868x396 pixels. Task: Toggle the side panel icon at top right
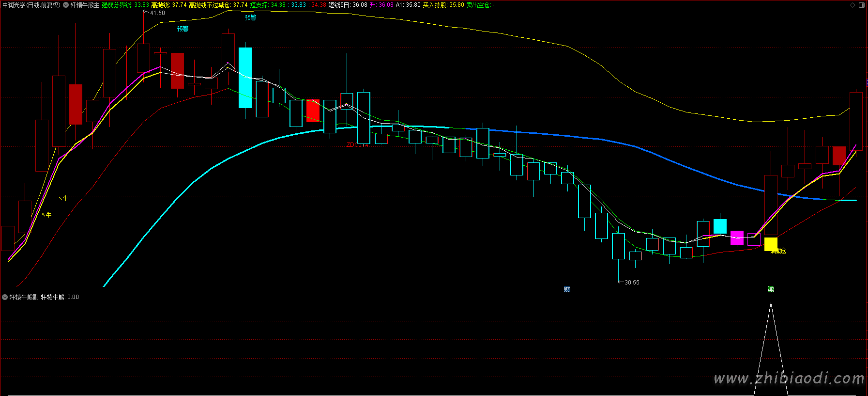coord(862,5)
